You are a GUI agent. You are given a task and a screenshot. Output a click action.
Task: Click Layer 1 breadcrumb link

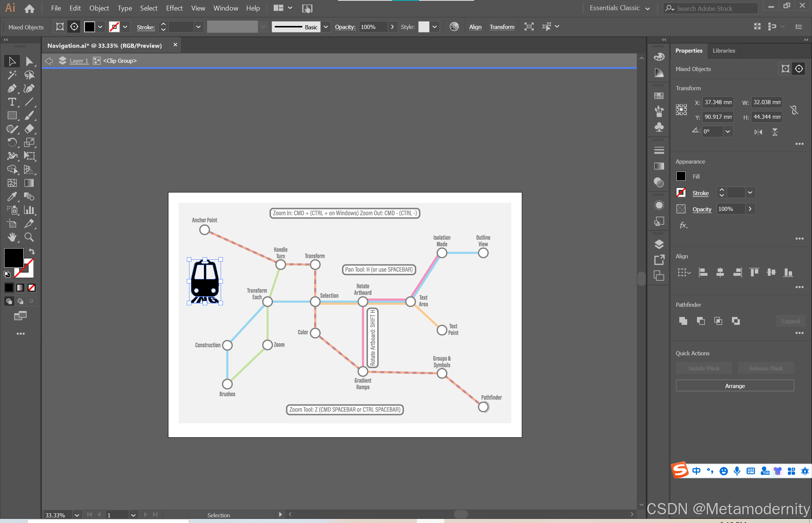click(x=79, y=61)
